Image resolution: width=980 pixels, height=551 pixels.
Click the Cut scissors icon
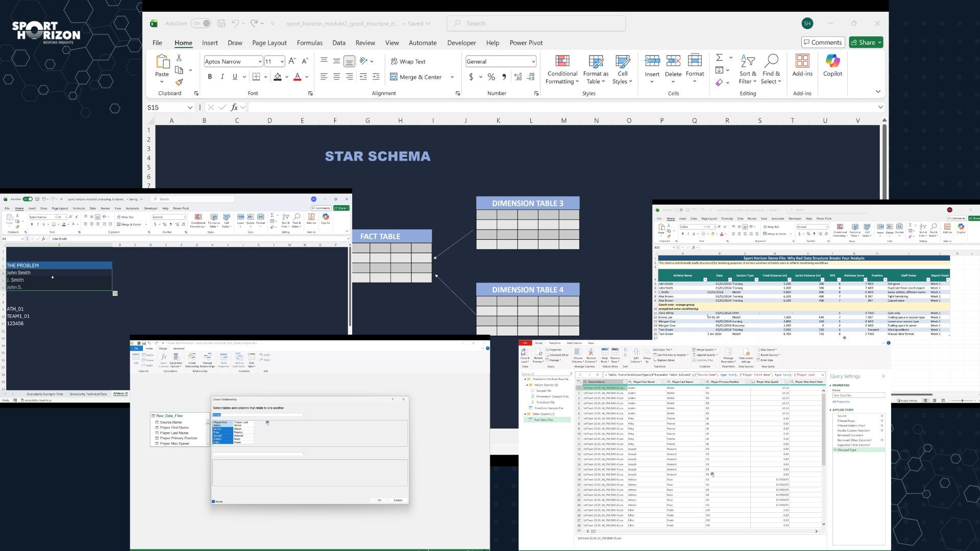click(x=179, y=58)
